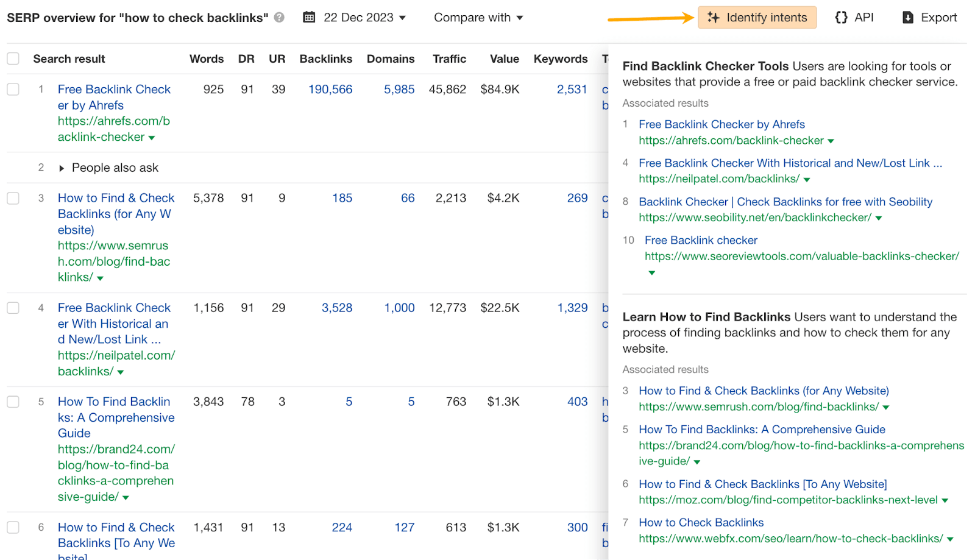Open caret menu for seoreviewtools URL in panel
The image size is (975, 560).
(651, 273)
